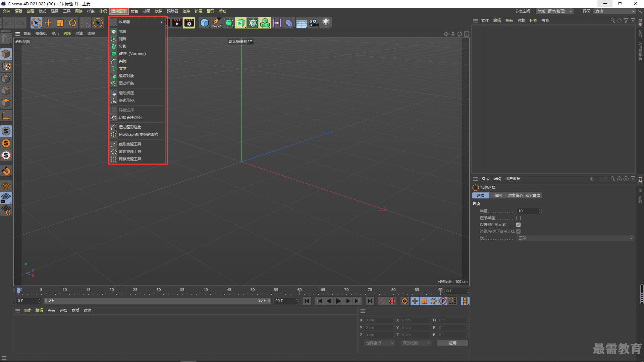Enable Axis mode L-shaped icon
The image size is (644, 362).
pos(6,116)
